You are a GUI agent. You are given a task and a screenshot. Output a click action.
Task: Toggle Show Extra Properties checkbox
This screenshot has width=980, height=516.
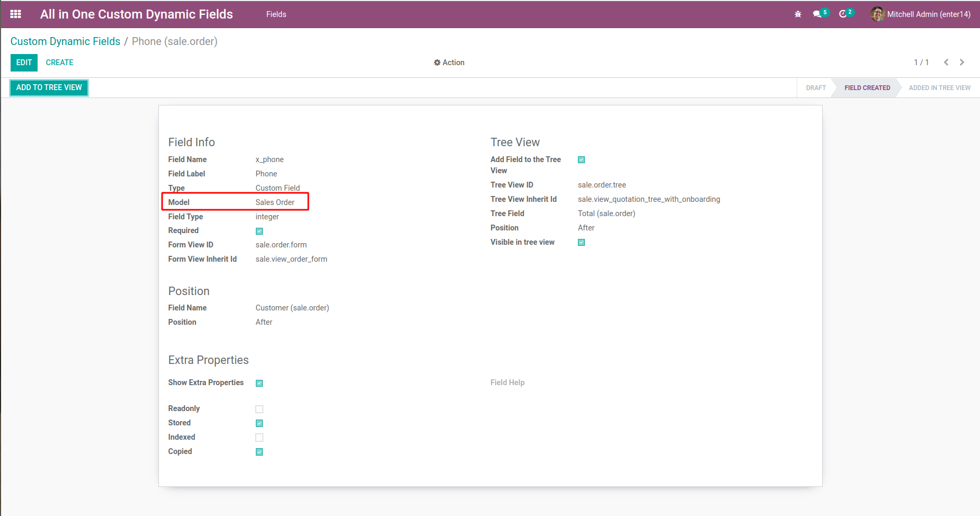(x=259, y=383)
